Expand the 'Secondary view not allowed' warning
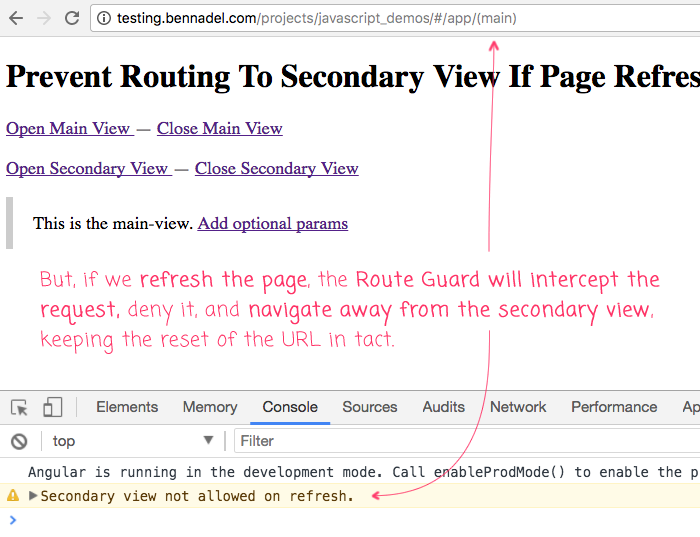Viewport: 700px width, 537px height. (x=33, y=495)
